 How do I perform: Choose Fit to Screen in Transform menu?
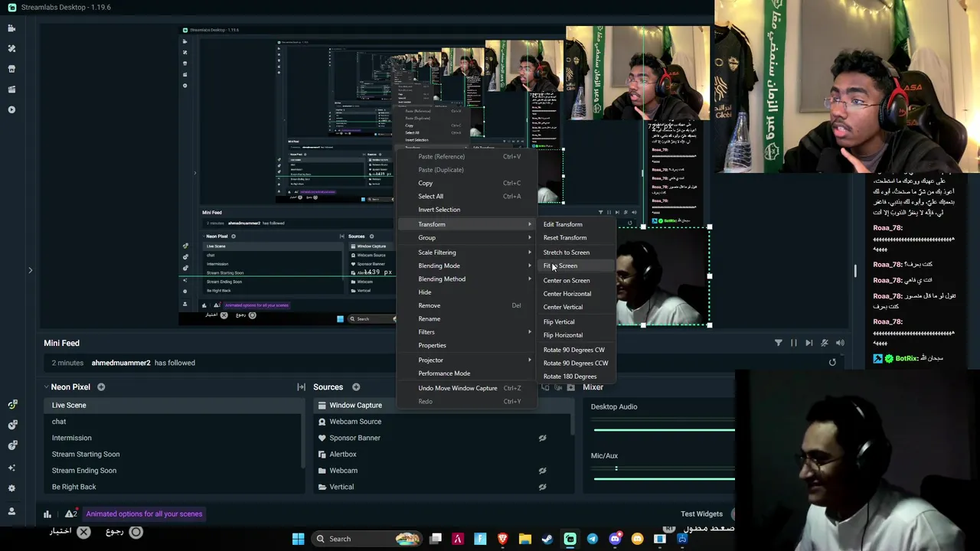click(x=576, y=266)
